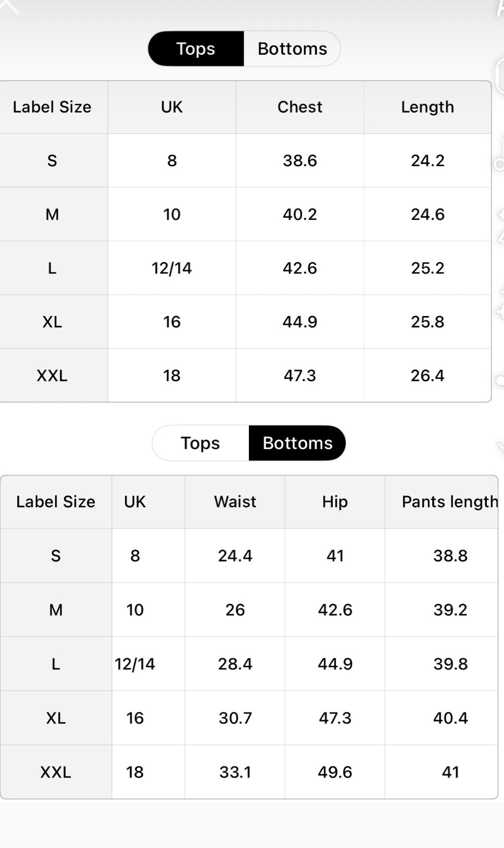Click the 26.4 length cell
The height and width of the screenshot is (848, 504).
point(427,376)
